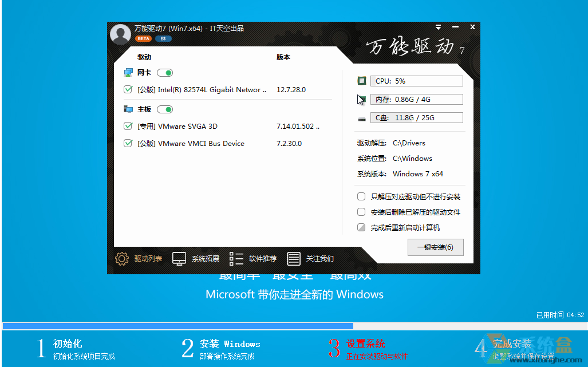
Task: Uncheck the VMware VMCI Bus Device driver
Action: (x=128, y=143)
